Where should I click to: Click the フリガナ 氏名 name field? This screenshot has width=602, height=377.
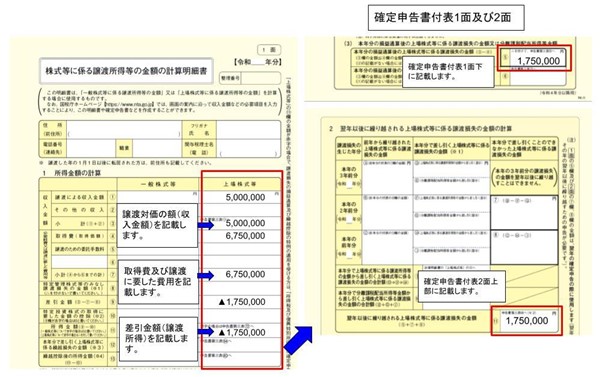pos(248,129)
